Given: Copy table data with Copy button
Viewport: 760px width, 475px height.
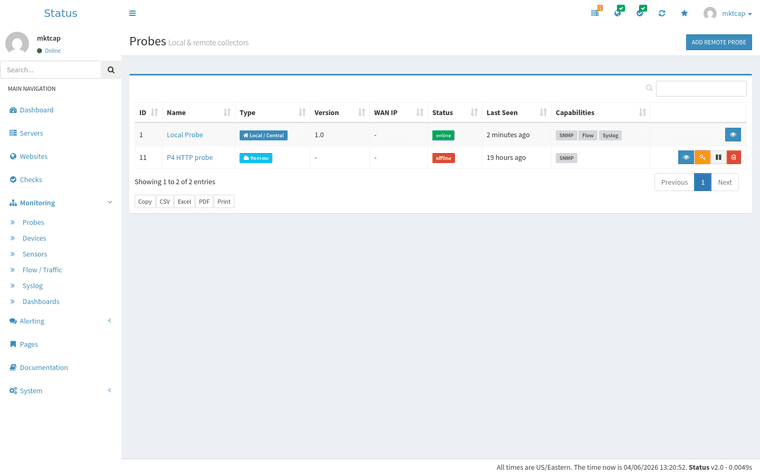Looking at the screenshot, I should 145,202.
